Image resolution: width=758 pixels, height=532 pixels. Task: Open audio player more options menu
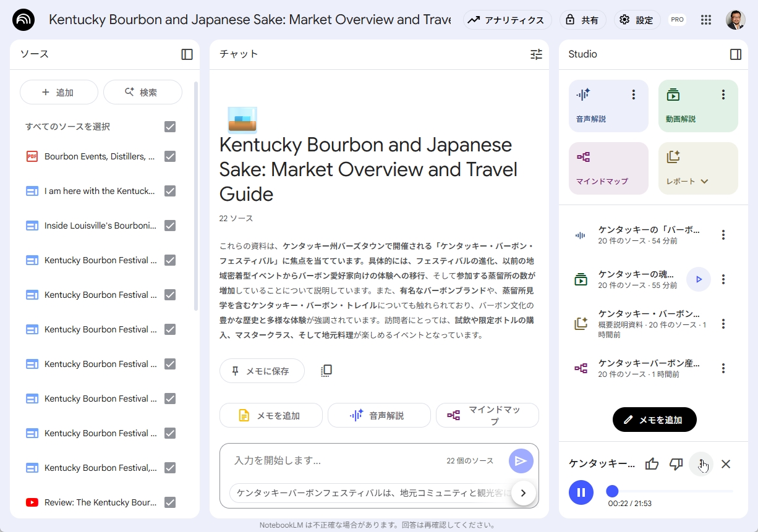click(701, 464)
